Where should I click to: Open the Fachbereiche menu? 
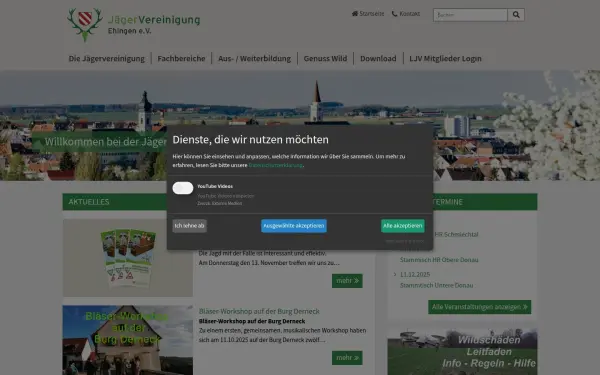point(181,59)
